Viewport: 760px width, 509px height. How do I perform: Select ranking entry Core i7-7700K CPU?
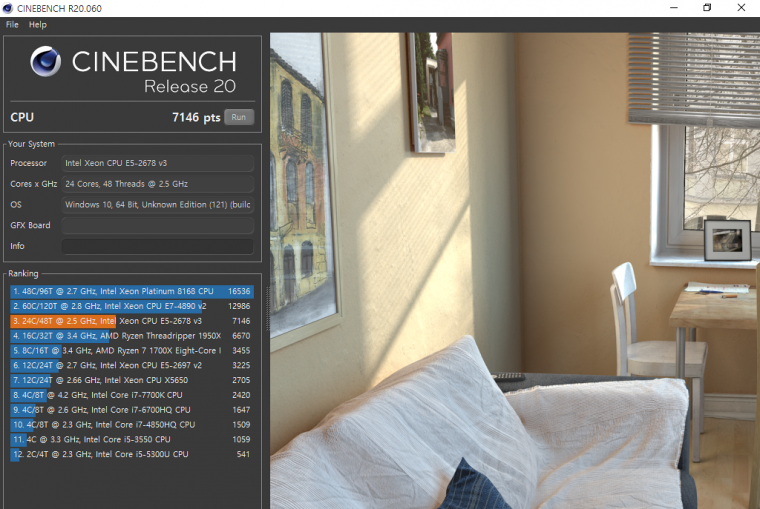coord(131,395)
